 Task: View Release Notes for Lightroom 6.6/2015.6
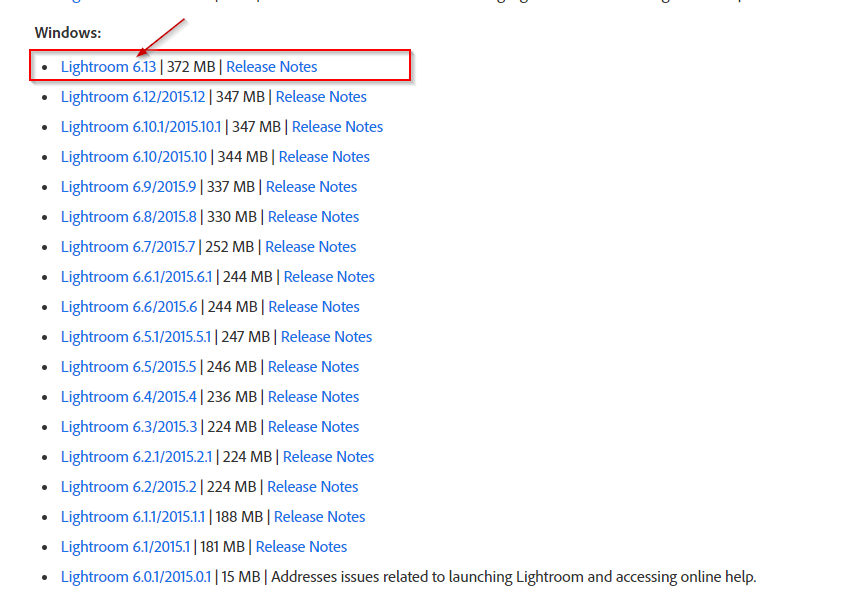[x=314, y=307]
